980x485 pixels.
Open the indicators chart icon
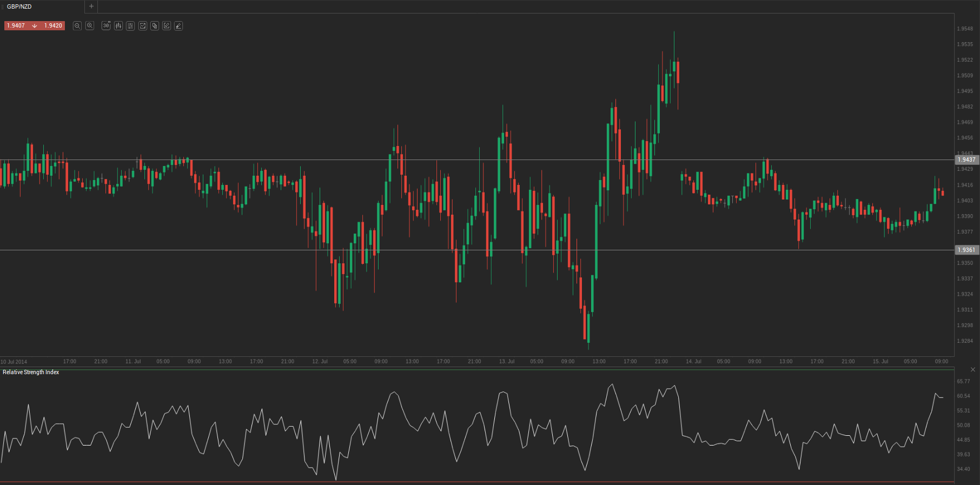[x=143, y=26]
